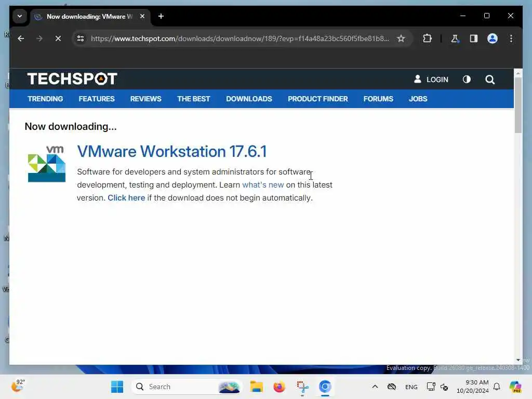Click the page vertical scrollbar thumb
The image size is (532, 399).
pyautogui.click(x=518, y=105)
